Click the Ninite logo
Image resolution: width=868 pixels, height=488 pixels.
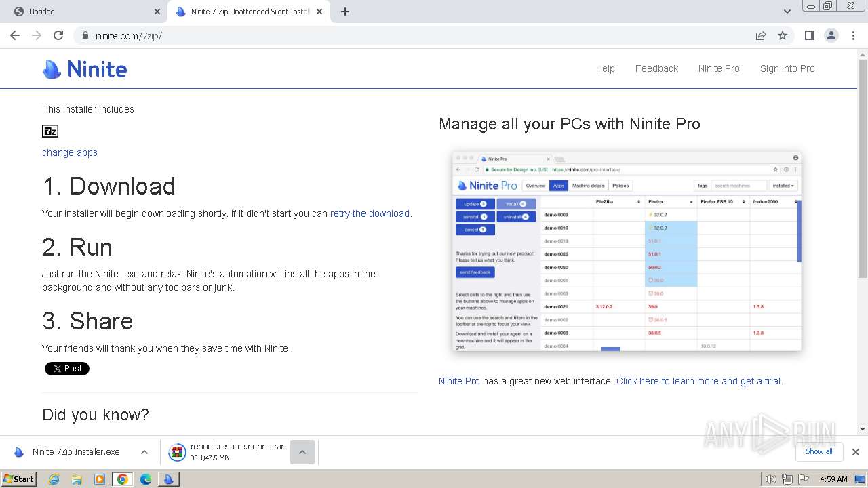click(85, 68)
